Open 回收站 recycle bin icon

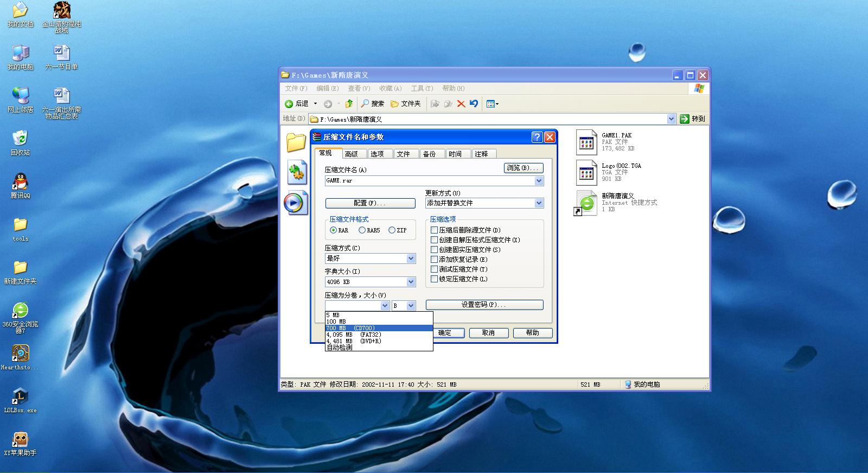pos(20,138)
